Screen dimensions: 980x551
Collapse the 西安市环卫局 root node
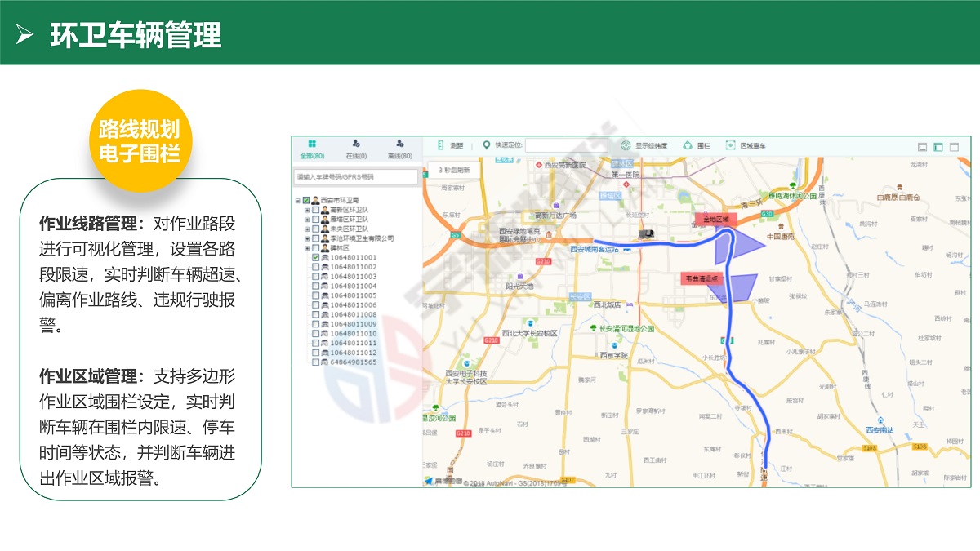[x=298, y=200]
